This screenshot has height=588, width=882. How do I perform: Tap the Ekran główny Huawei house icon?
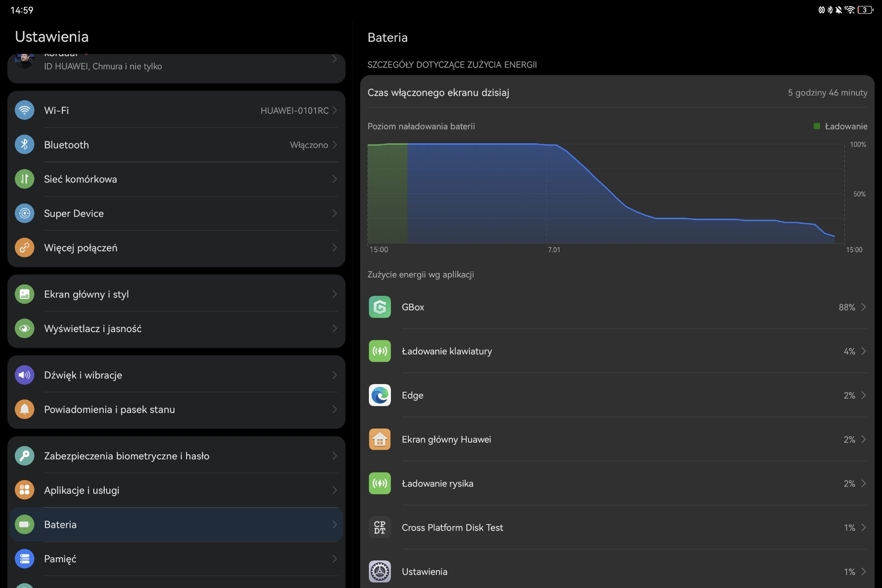pyautogui.click(x=379, y=439)
